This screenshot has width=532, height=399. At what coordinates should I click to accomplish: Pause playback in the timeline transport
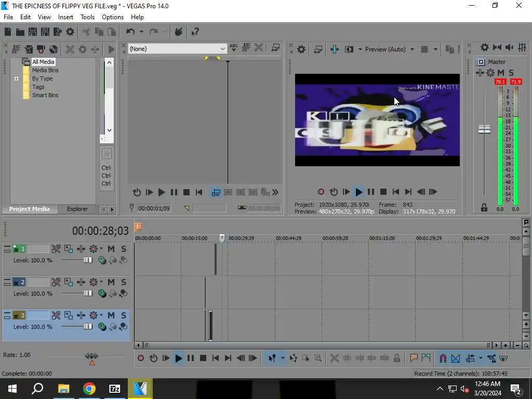click(x=191, y=358)
